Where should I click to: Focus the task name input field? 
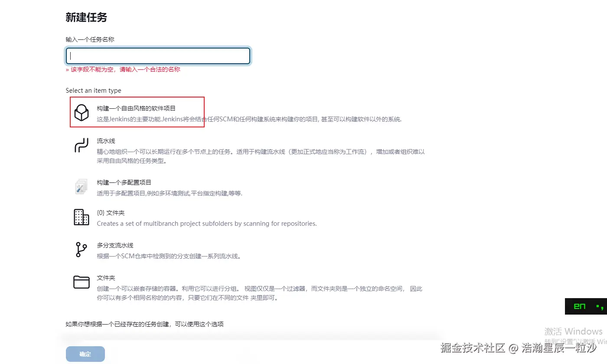[158, 56]
